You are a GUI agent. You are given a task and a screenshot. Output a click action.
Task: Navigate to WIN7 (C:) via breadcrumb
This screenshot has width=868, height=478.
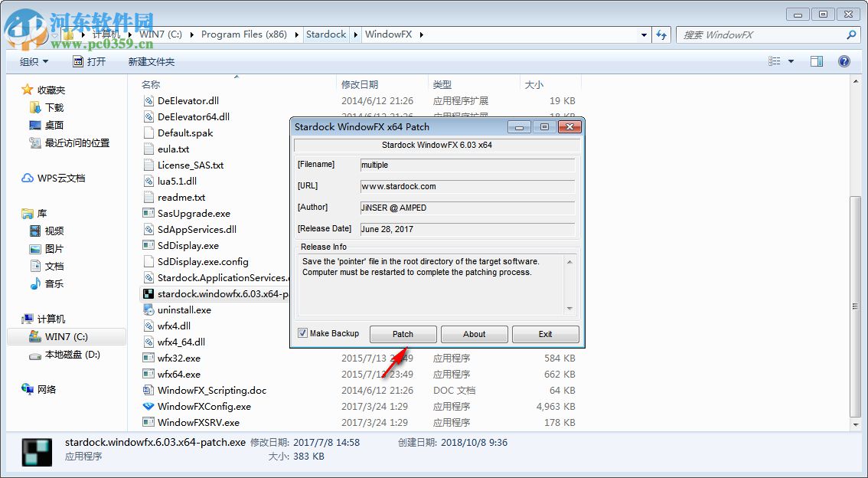(162, 34)
